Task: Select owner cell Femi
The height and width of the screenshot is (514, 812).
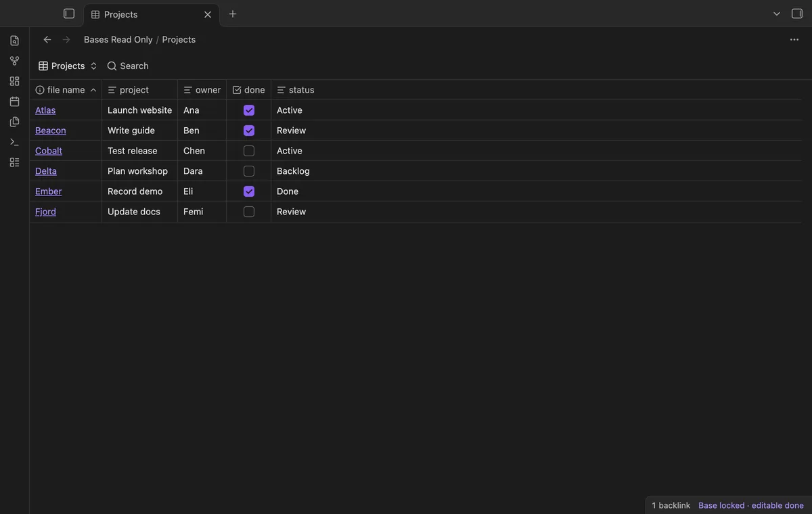Action: pos(202,212)
